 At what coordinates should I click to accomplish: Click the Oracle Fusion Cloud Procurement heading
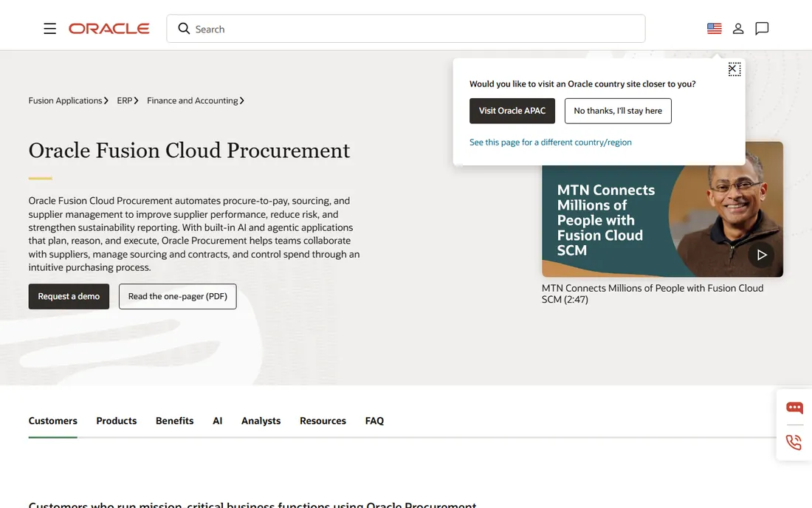[189, 150]
